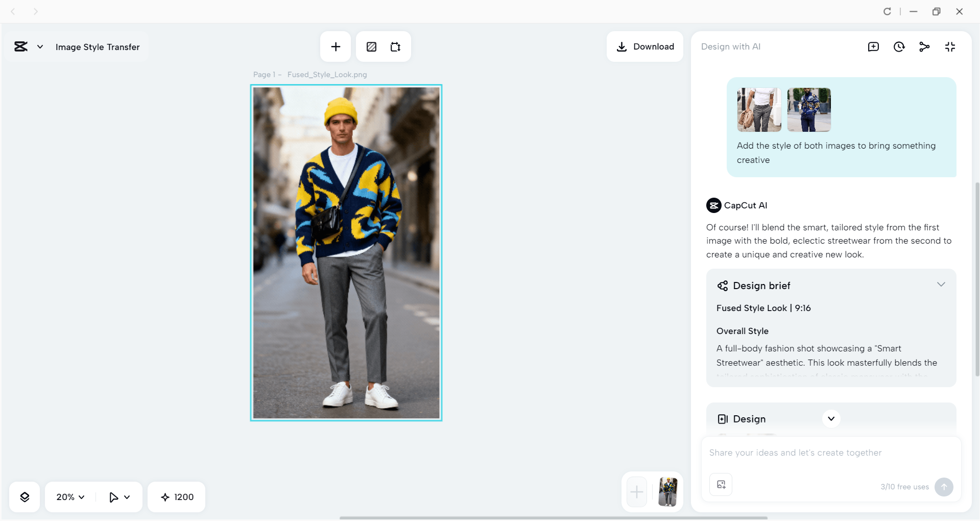Click the AI chat panel vertical scrollbar
980x521 pixels.
[977, 279]
